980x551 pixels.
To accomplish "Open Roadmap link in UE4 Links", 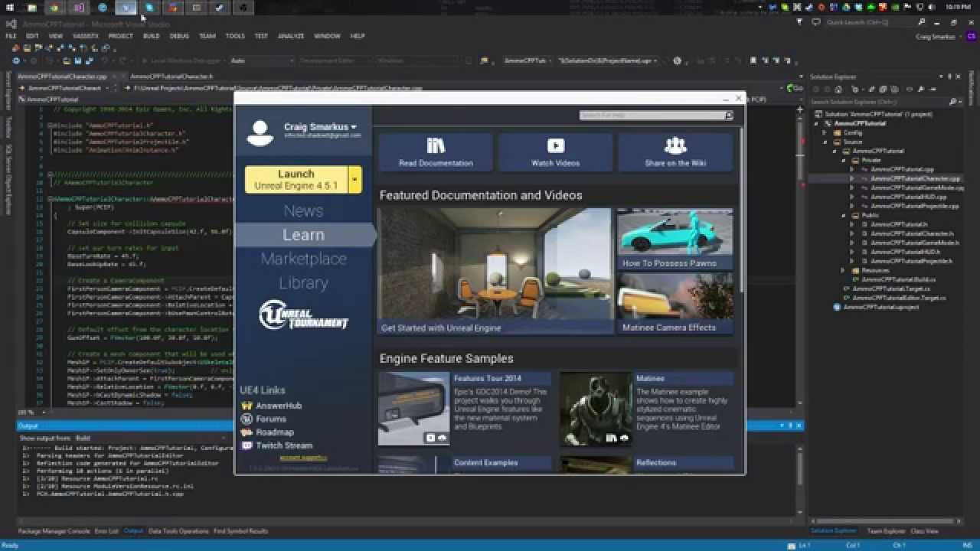I will [275, 432].
